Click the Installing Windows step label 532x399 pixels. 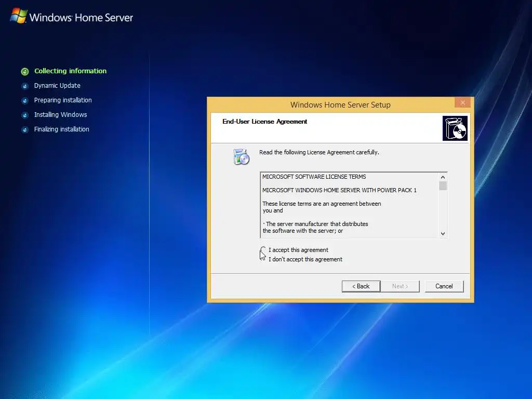pos(60,115)
